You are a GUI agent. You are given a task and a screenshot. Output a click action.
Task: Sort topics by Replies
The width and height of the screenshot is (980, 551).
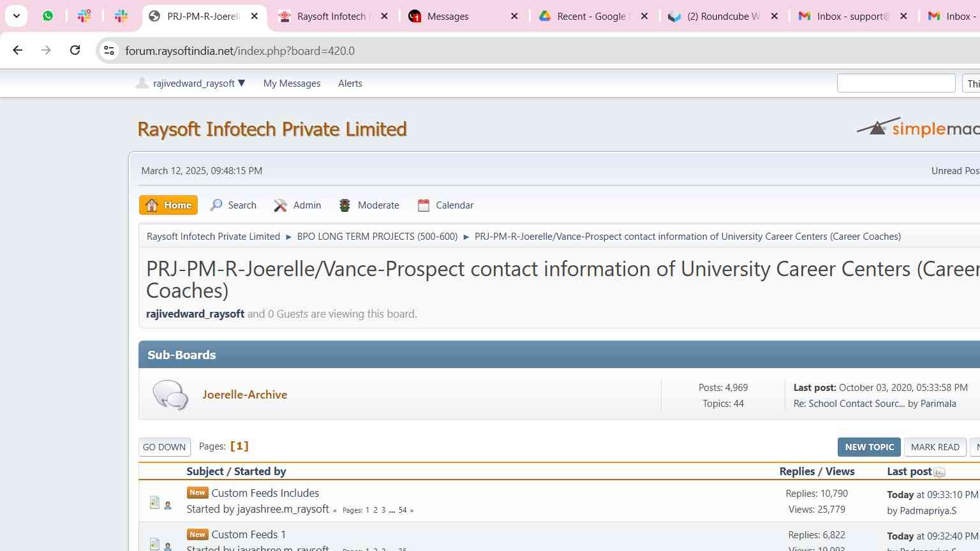797,471
